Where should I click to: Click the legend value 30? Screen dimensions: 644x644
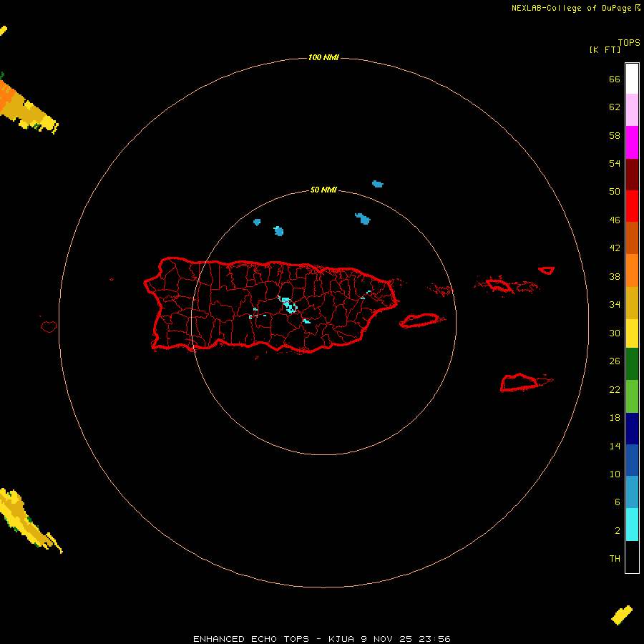tap(615, 333)
